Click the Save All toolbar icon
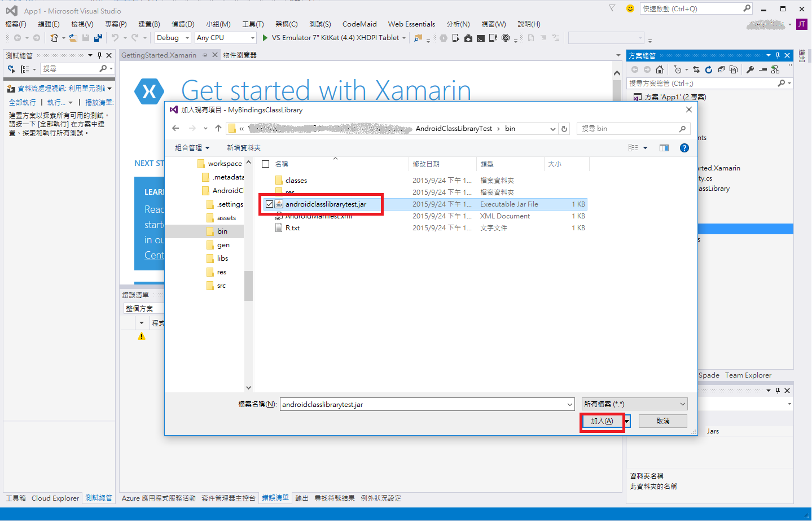The width and height of the screenshot is (812, 521). coord(98,38)
